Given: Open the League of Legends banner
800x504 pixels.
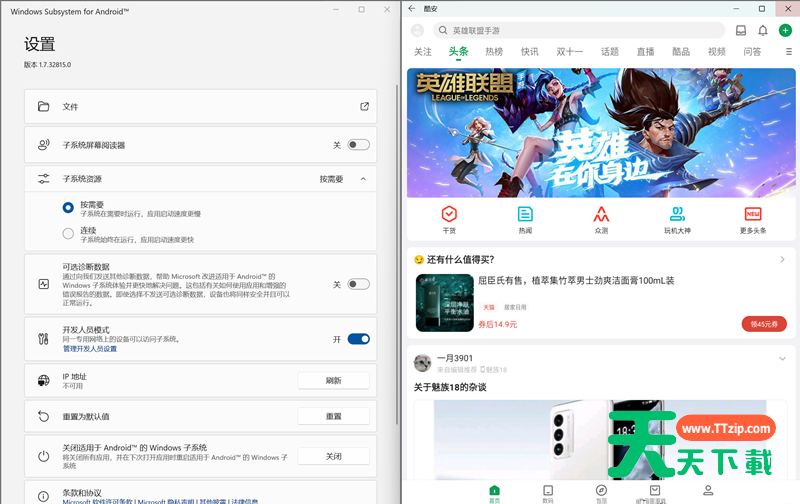Looking at the screenshot, I should point(601,133).
